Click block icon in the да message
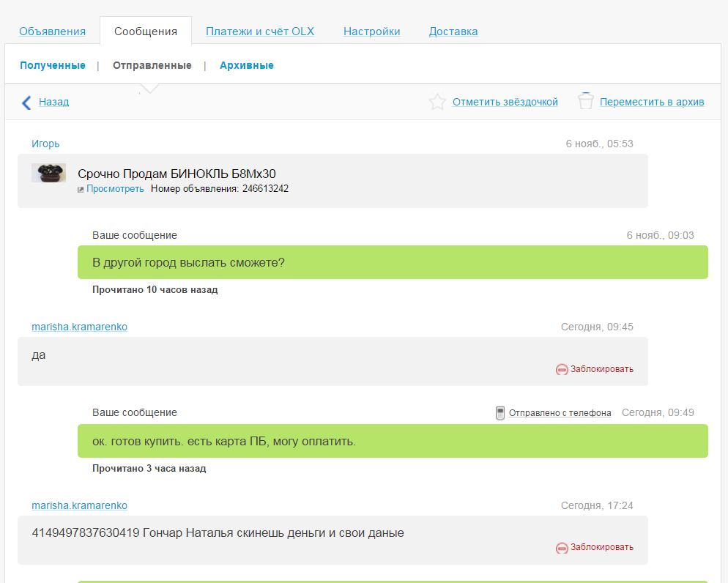 tap(562, 369)
